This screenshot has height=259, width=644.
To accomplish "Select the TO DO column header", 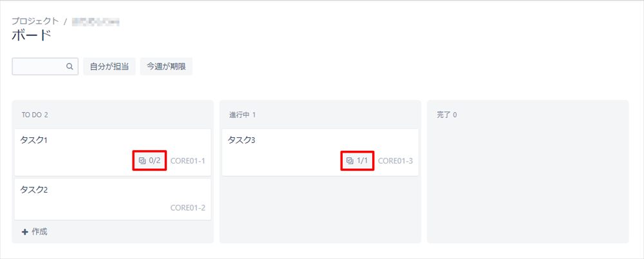I will point(35,115).
